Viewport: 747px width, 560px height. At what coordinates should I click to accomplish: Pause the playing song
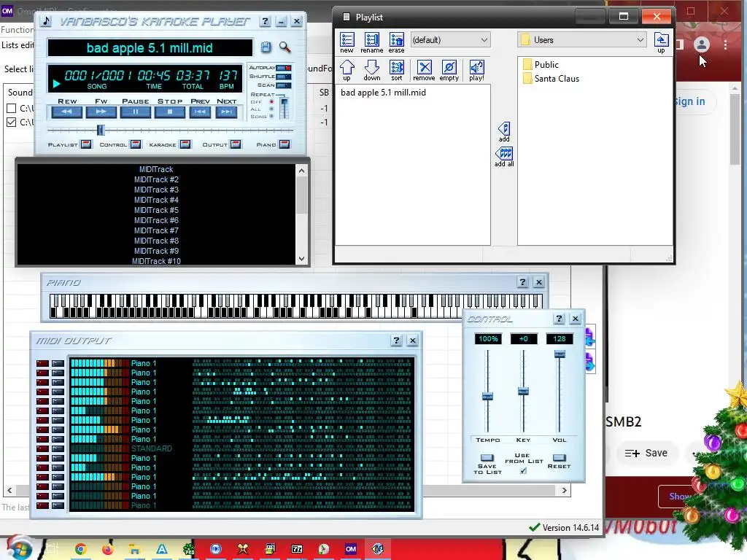[x=135, y=112]
